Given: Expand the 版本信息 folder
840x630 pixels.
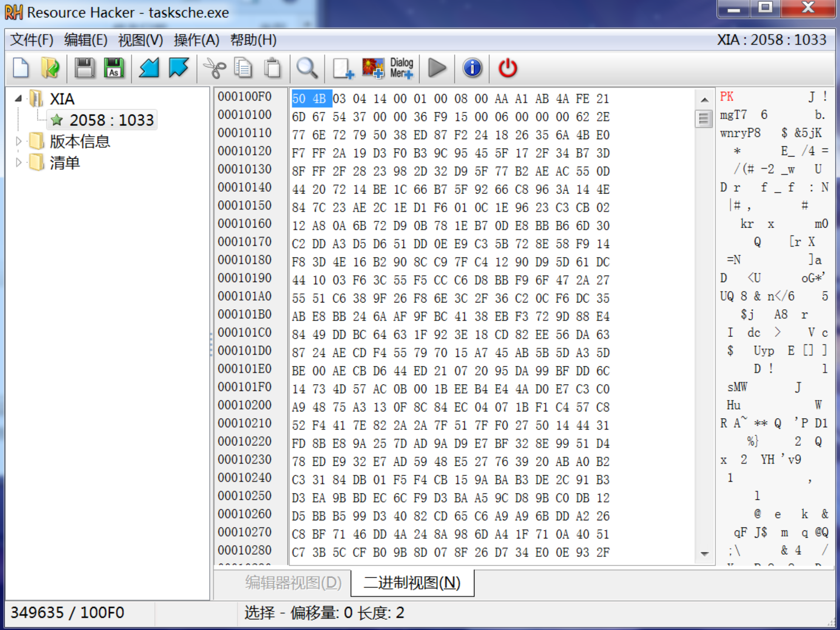Looking at the screenshot, I should pos(18,141).
